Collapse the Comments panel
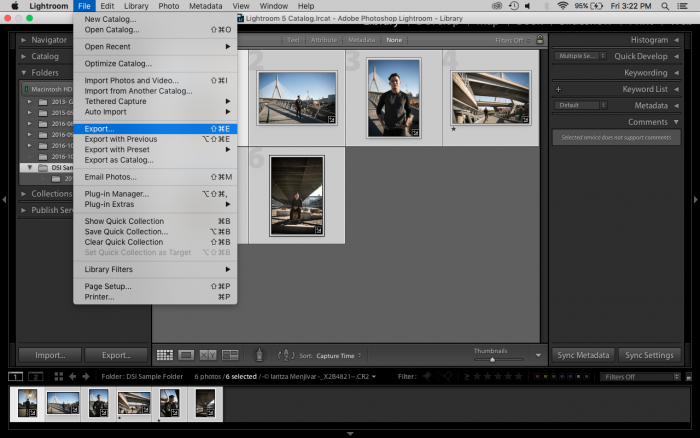Image resolution: width=700 pixels, height=438 pixels. point(677,122)
